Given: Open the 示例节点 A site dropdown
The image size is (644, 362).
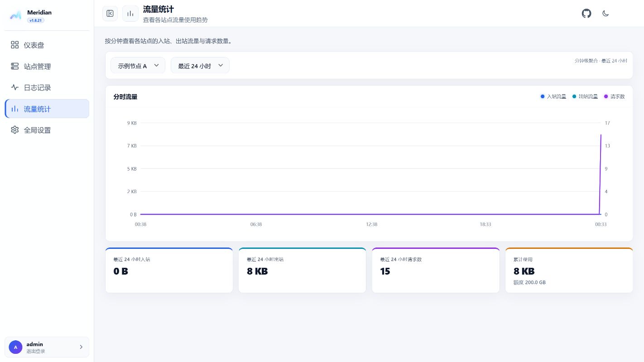Looking at the screenshot, I should [x=138, y=66].
